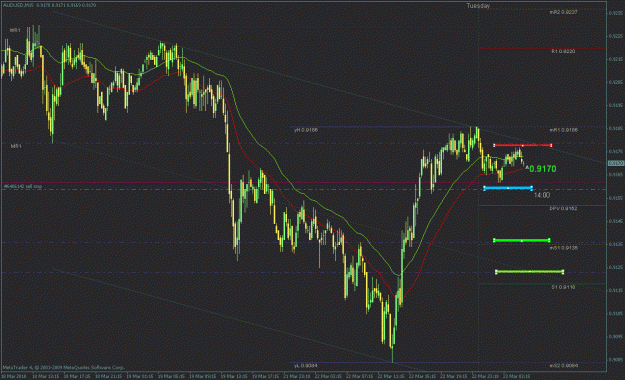Click the WR1 label at top left
This screenshot has width=625, height=380.
(15, 30)
